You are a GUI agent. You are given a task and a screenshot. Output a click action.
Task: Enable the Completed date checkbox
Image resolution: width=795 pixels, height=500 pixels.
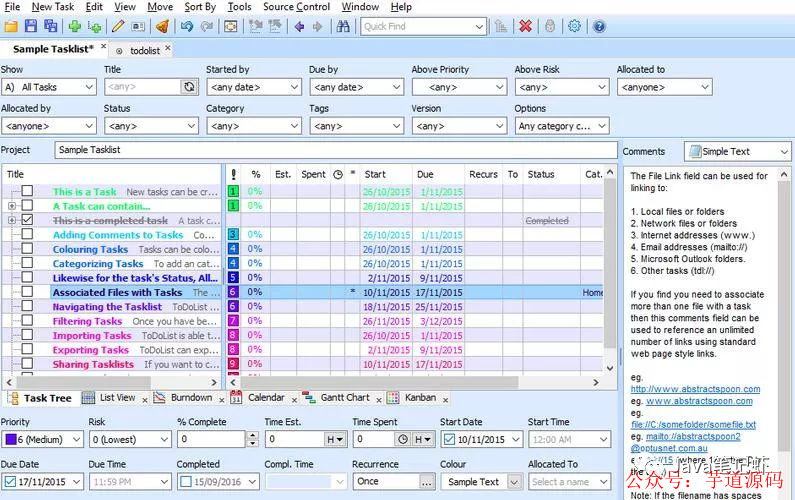click(x=186, y=481)
